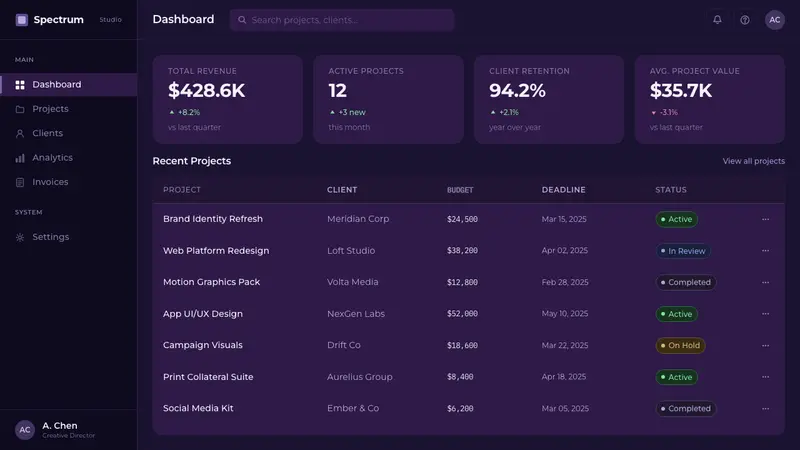Select 'Print Collateral Suite' project name
The image size is (800, 450).
pos(208,377)
